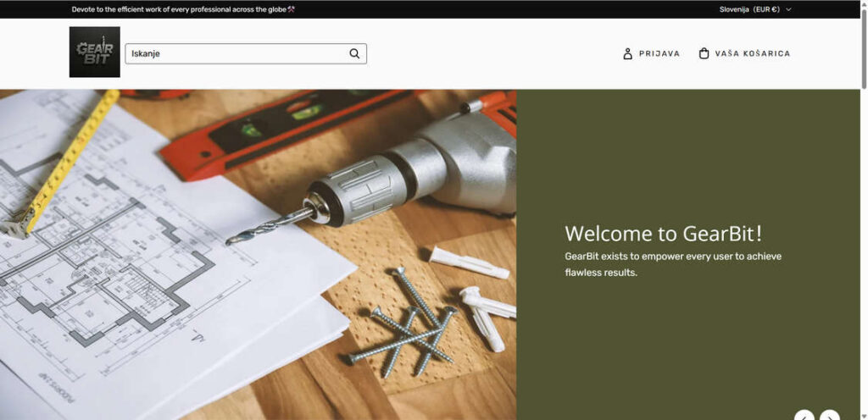Click the GearBit exists to empower text
The width and height of the screenshot is (868, 420).
pos(673,264)
